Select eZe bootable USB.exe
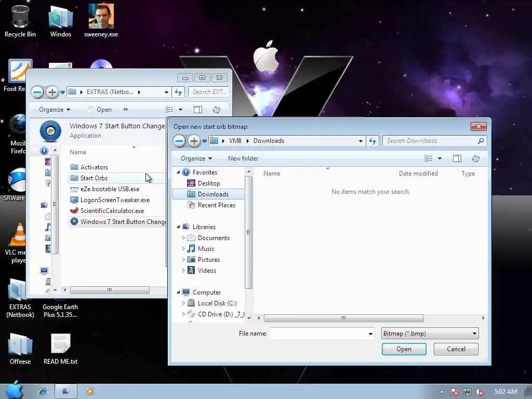This screenshot has width=532, height=399. click(110, 189)
